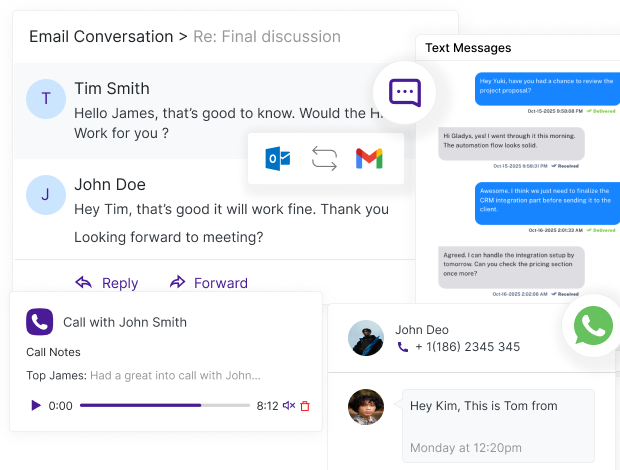620x470 pixels.
Task: Toggle mute on the call recording
Action: (289, 406)
